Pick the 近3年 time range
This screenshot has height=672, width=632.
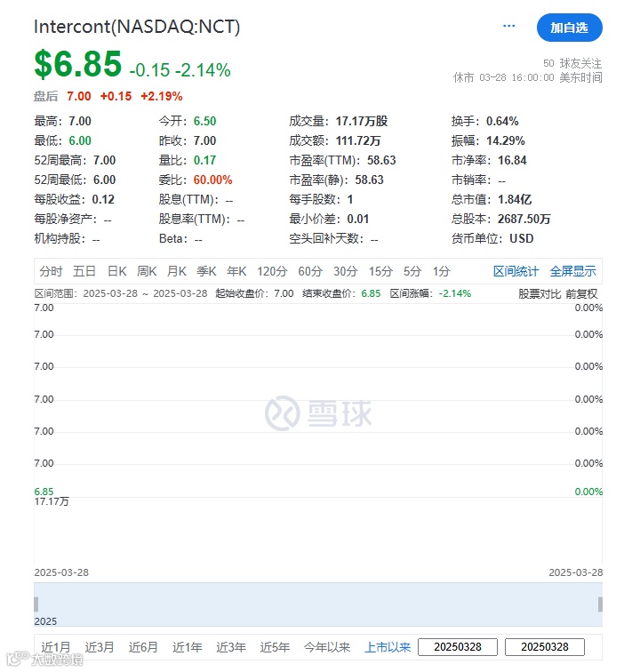pos(231,647)
